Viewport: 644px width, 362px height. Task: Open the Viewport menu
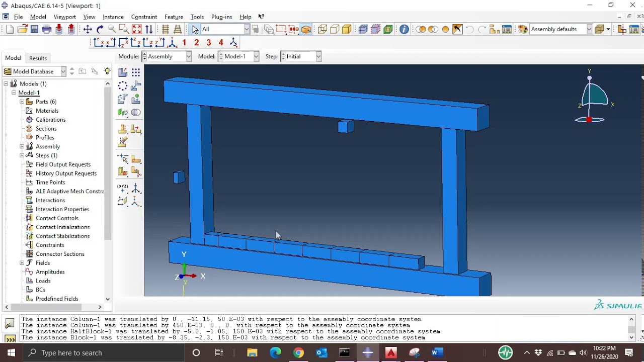[65, 17]
